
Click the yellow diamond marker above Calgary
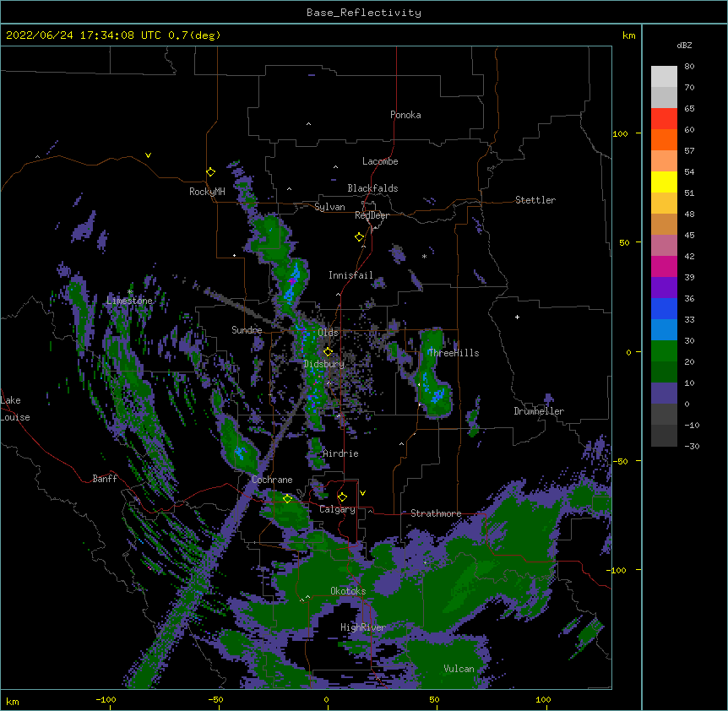pos(342,497)
